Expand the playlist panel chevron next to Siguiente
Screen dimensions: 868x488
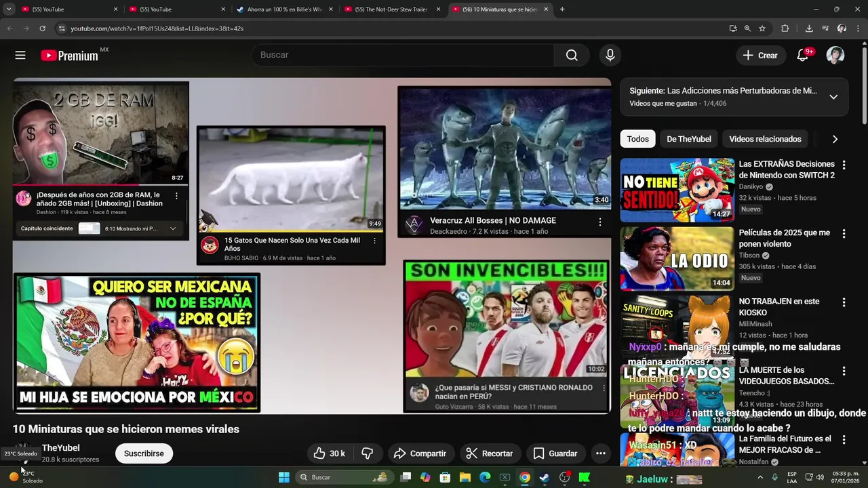pyautogui.click(x=833, y=97)
